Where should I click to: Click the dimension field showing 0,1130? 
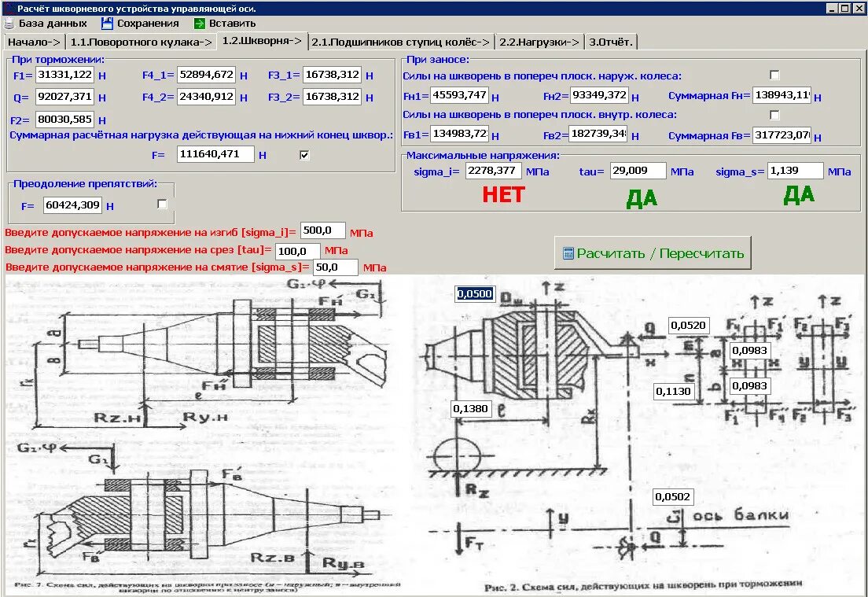coord(673,392)
